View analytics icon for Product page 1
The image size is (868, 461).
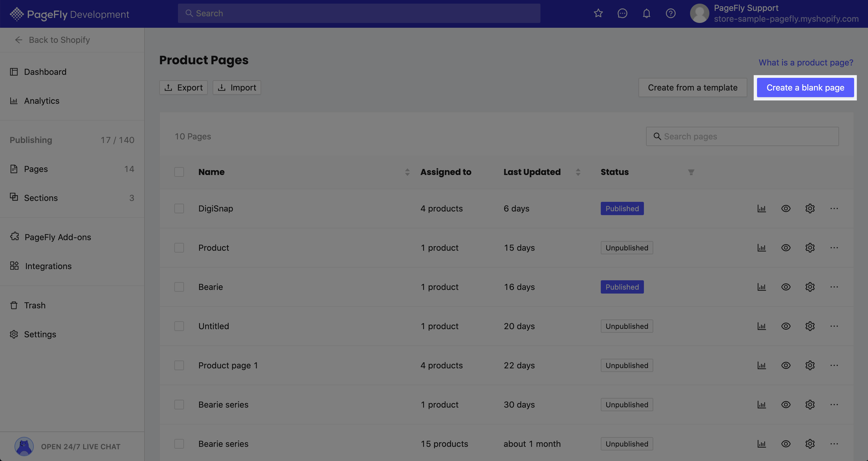[x=762, y=365]
